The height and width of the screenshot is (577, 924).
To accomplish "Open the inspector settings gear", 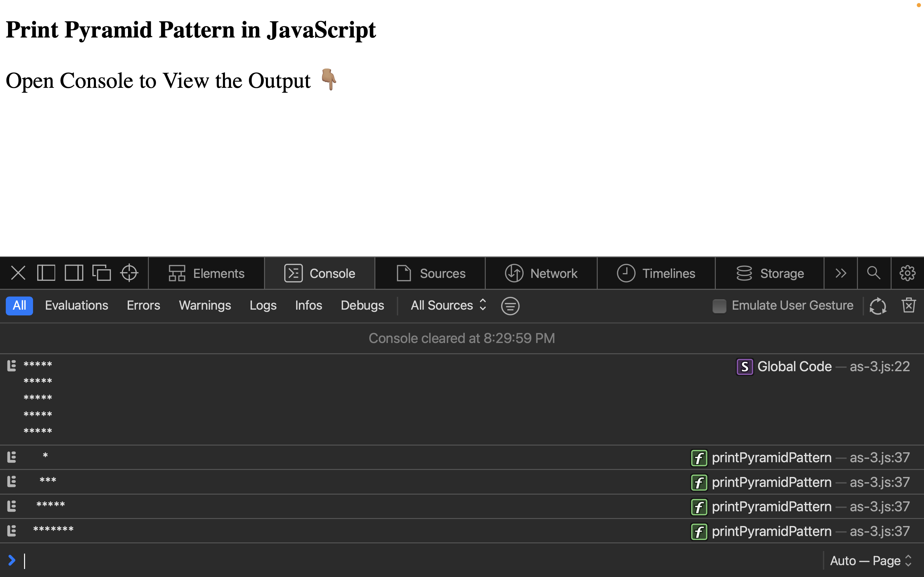I will click(908, 273).
